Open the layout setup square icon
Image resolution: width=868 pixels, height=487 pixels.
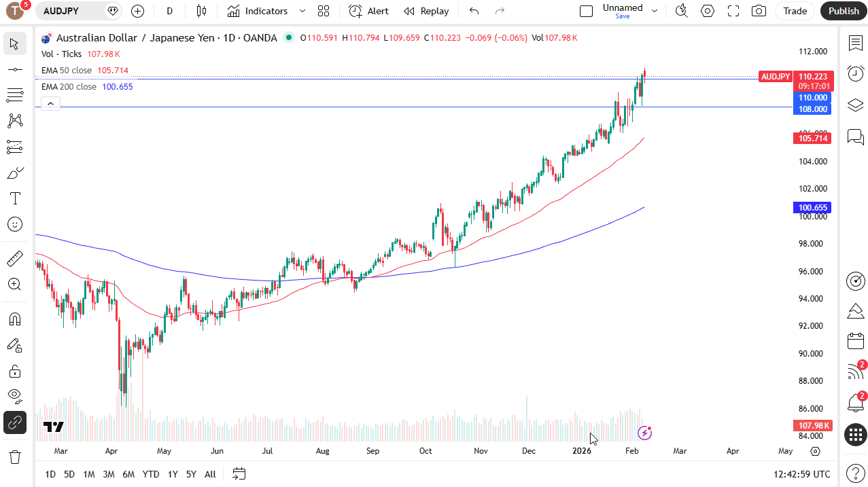[x=586, y=11]
